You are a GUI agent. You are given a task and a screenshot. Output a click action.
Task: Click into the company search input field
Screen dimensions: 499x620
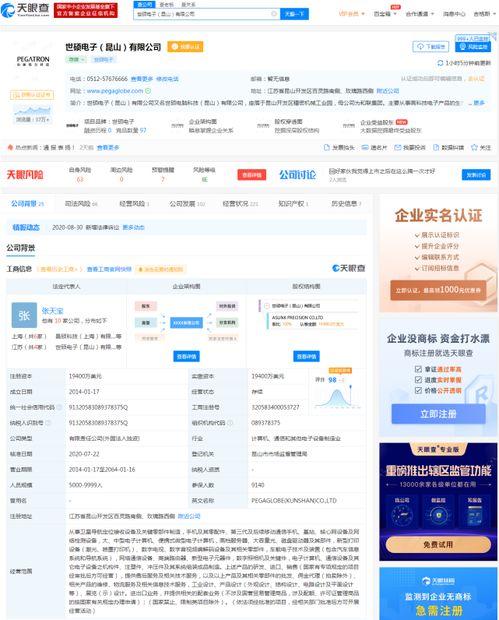point(203,14)
